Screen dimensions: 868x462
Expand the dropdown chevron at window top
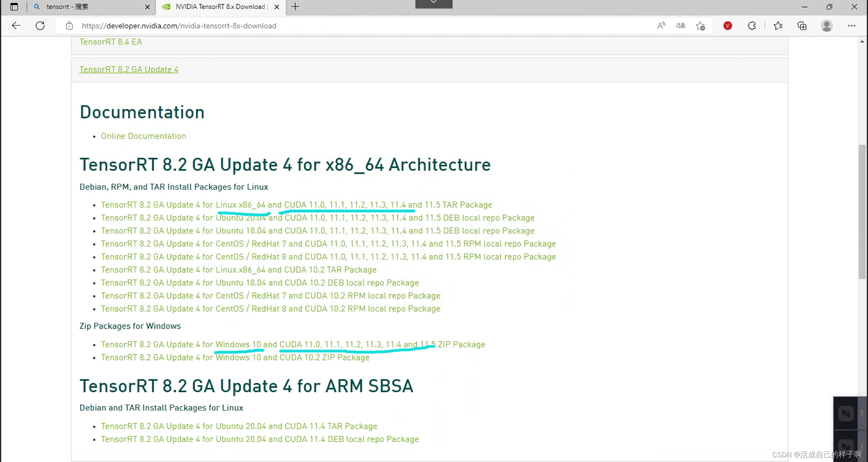434,3
